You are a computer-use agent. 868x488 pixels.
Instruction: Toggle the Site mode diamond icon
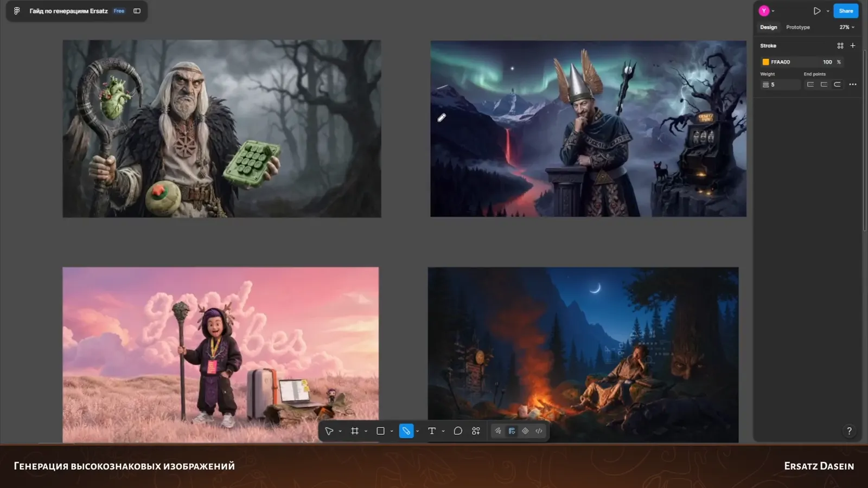tap(525, 431)
